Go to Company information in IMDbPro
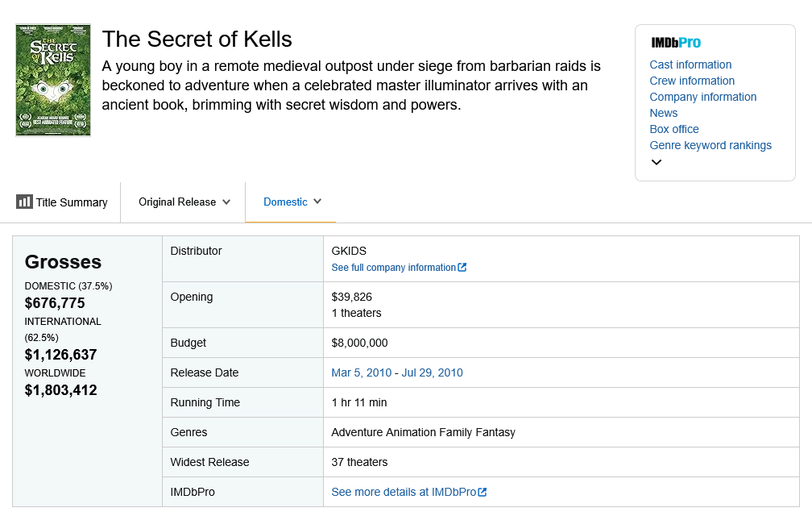The image size is (812, 516). pyautogui.click(x=703, y=97)
